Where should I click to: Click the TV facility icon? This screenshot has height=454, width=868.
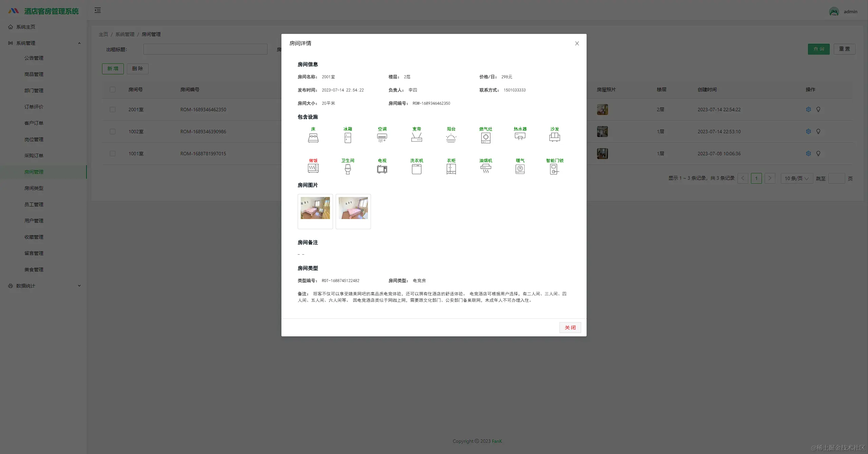[382, 169]
